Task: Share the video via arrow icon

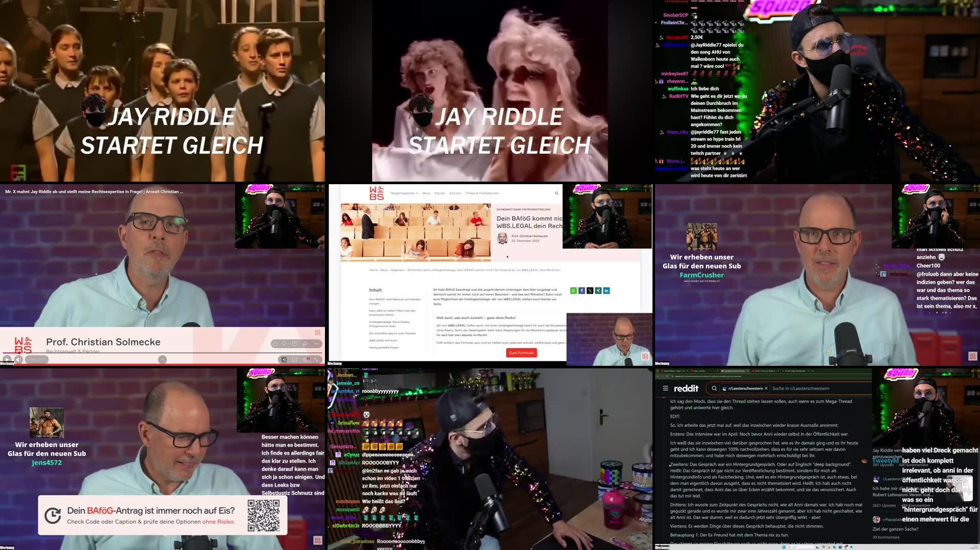Action: [305, 344]
